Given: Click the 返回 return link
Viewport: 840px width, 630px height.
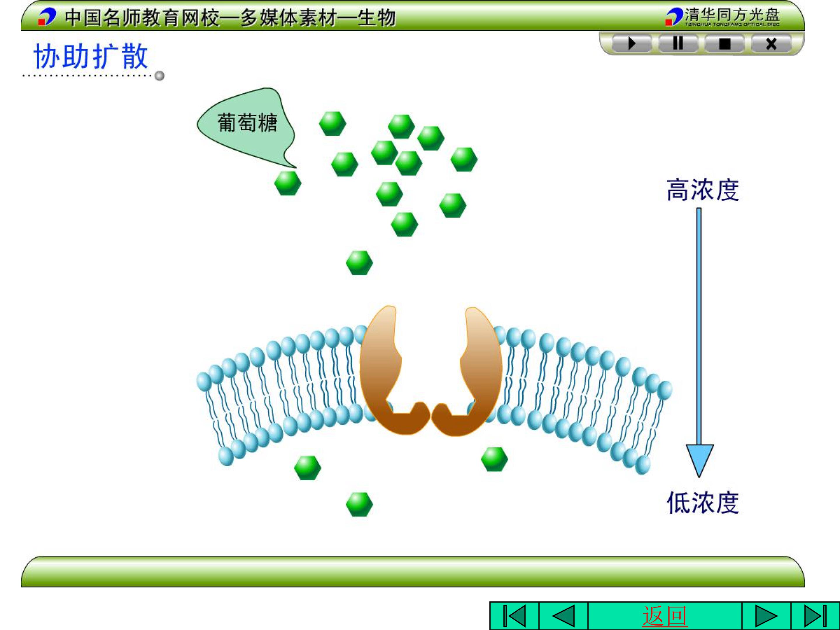Looking at the screenshot, I should coord(665,616).
